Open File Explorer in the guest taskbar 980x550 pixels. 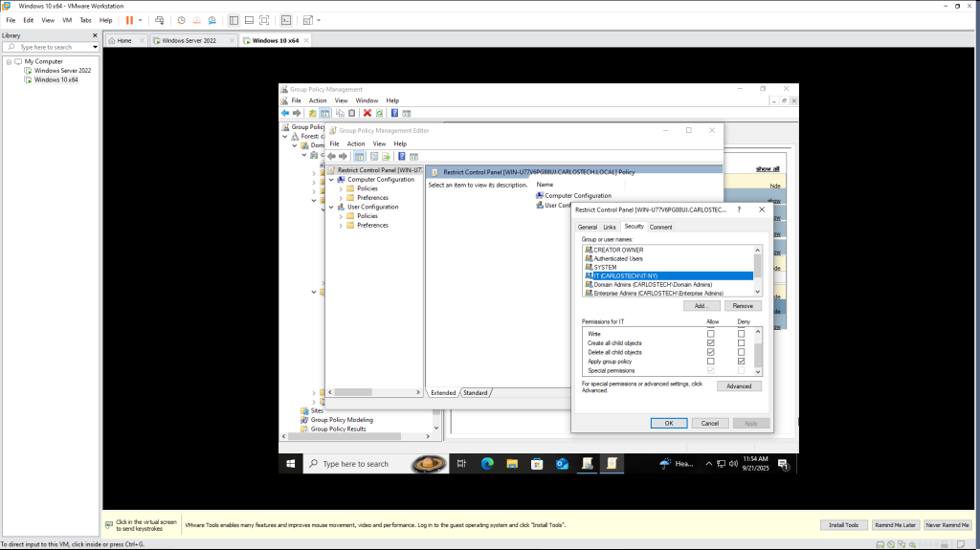click(511, 464)
